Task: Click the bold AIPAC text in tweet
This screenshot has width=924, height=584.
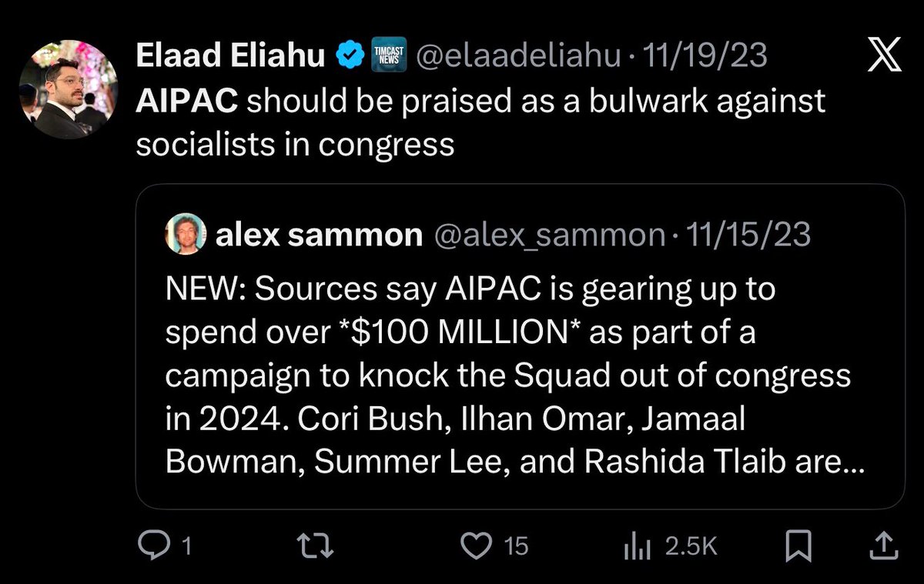Action: 186,102
